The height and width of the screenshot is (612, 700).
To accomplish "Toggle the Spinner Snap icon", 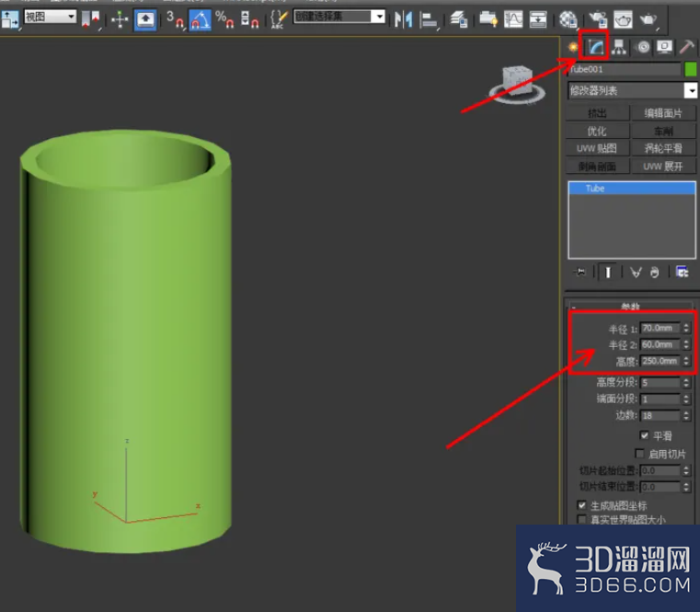I will click(249, 19).
